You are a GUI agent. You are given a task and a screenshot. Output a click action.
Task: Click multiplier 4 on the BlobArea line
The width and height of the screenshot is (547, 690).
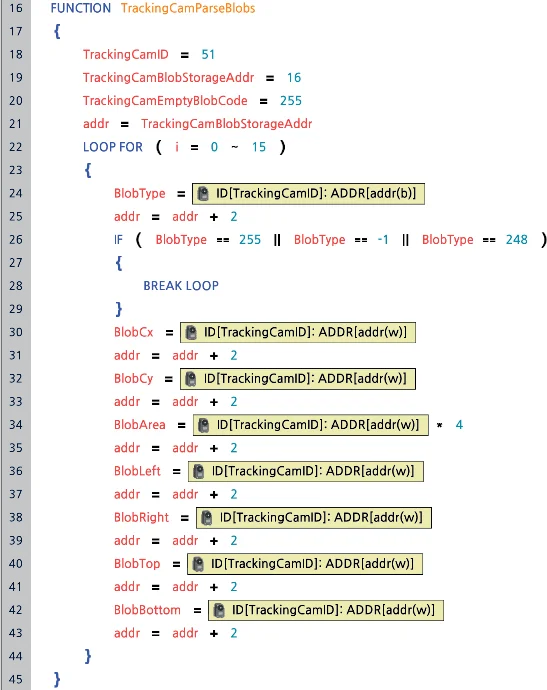459,425
